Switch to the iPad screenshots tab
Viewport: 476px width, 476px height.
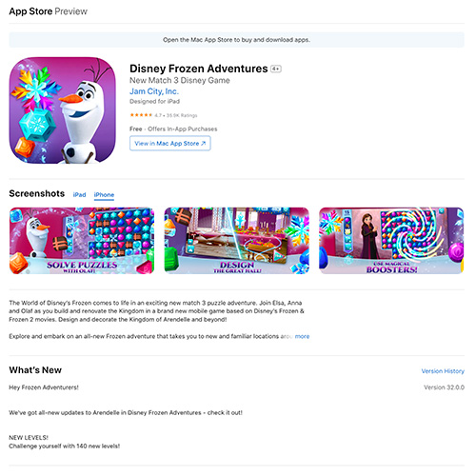tap(79, 195)
